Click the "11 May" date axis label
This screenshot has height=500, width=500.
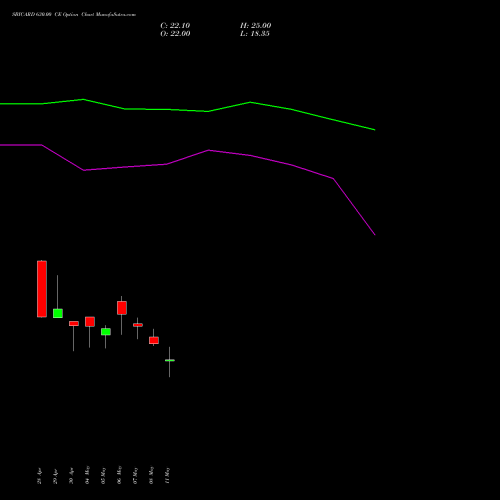click(167, 475)
